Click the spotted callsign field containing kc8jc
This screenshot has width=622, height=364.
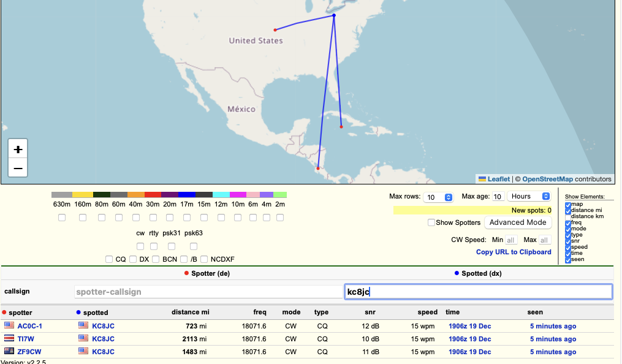tap(479, 292)
